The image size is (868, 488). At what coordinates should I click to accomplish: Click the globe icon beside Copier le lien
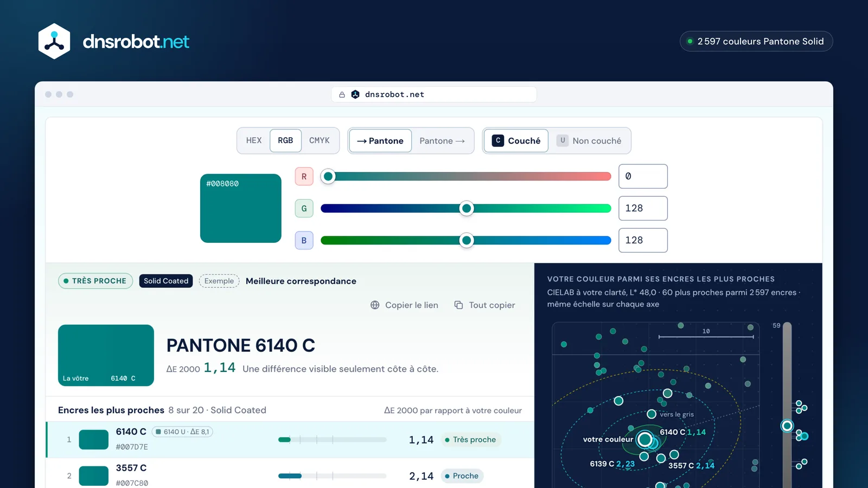pyautogui.click(x=375, y=305)
